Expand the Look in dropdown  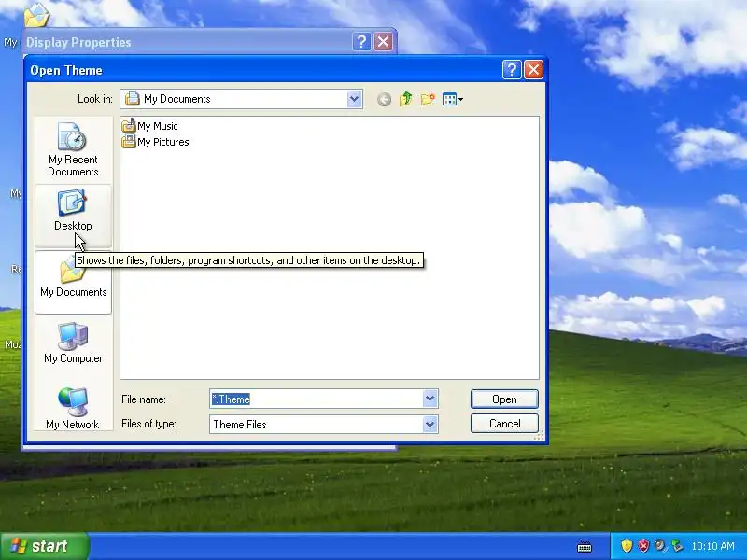tap(354, 99)
